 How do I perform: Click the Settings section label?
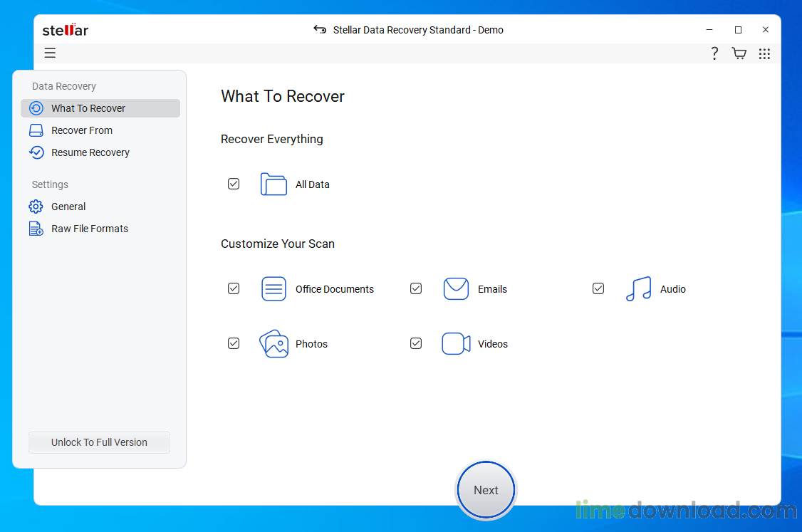[x=50, y=184]
